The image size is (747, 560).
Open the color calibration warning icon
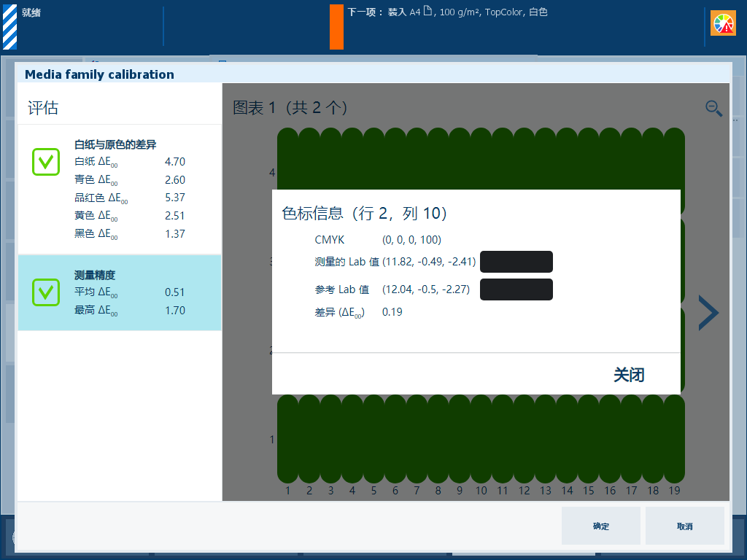click(x=723, y=23)
